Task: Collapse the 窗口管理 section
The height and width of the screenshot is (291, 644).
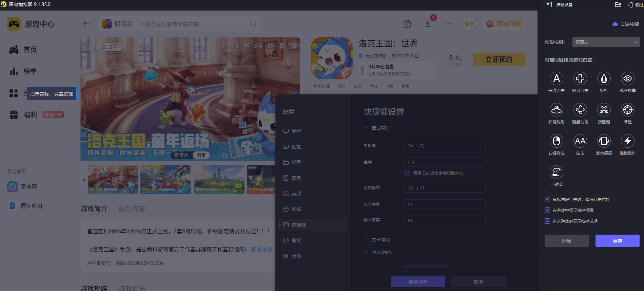Action: click(377, 128)
